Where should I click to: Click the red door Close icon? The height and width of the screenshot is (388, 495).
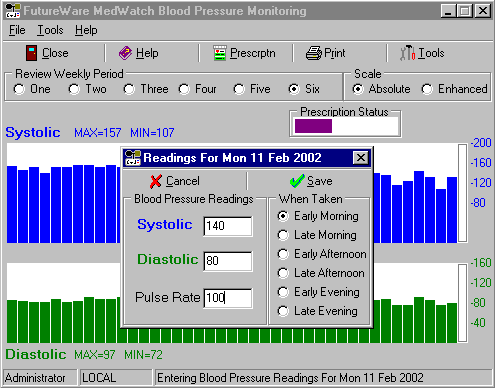pos(31,53)
